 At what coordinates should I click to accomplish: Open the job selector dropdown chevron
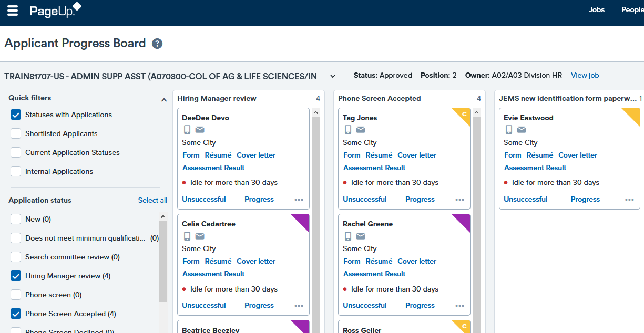click(333, 76)
